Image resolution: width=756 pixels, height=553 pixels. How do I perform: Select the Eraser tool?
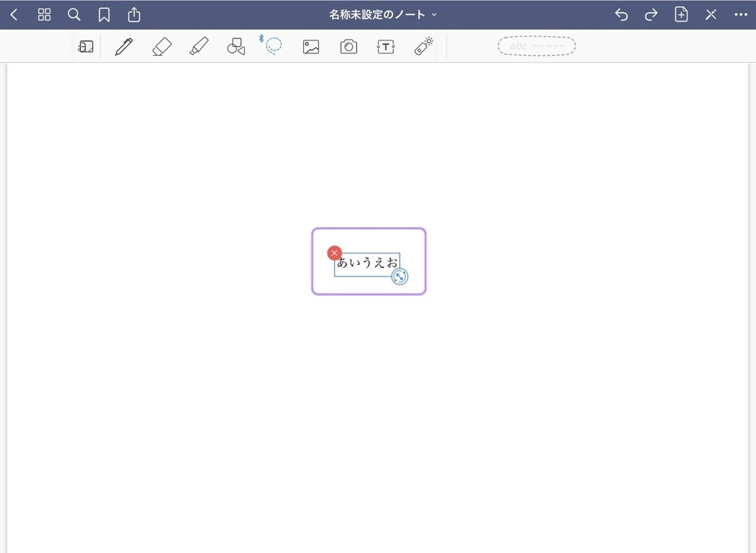coord(162,47)
